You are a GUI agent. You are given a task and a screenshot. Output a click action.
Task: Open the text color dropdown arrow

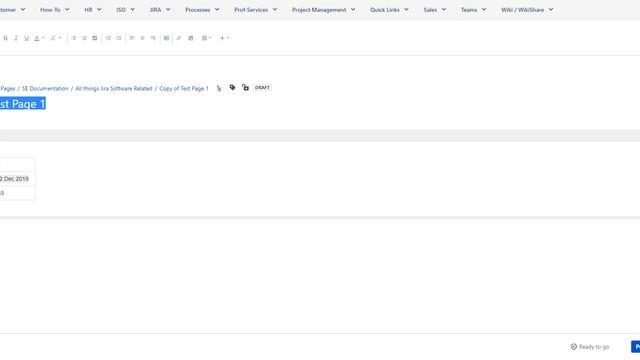tap(43, 38)
